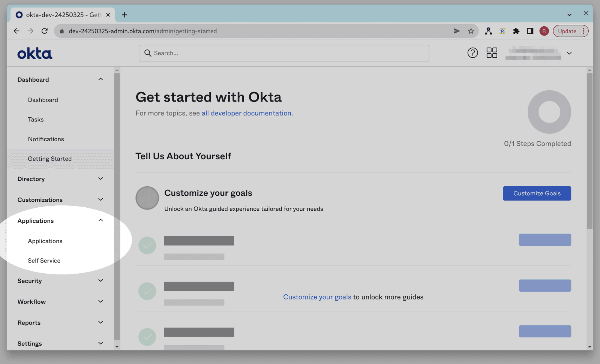Viewport: 600px width, 364px height.
Task: Expand the Reports section
Action: coord(100,322)
